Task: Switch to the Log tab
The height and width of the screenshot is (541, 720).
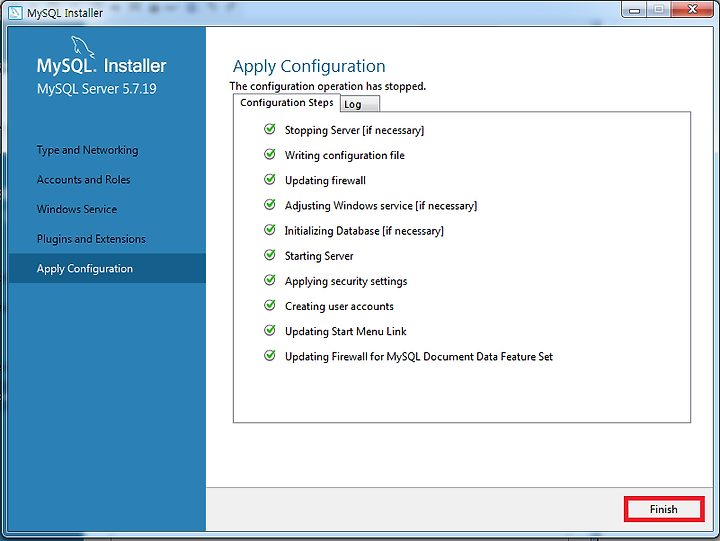Action: (x=360, y=104)
